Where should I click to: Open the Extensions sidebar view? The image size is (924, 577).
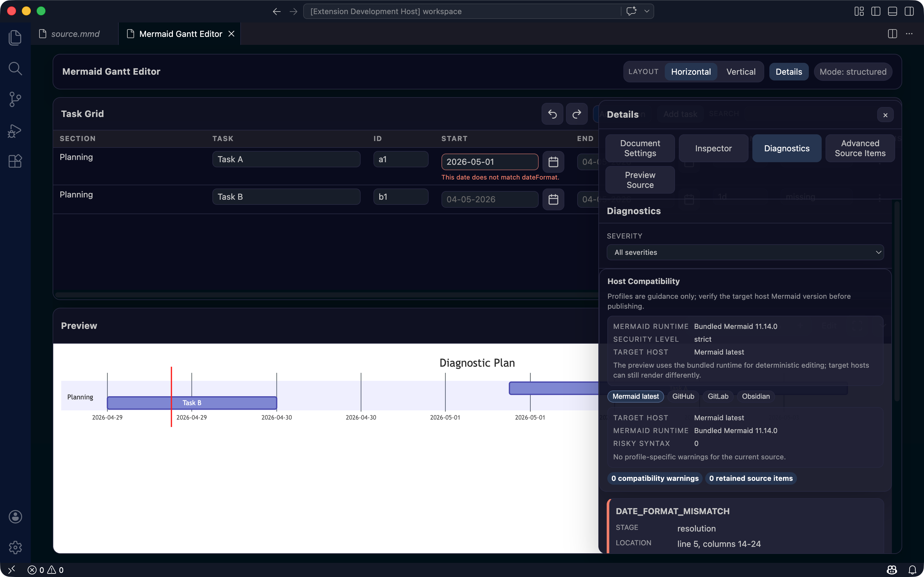[15, 161]
